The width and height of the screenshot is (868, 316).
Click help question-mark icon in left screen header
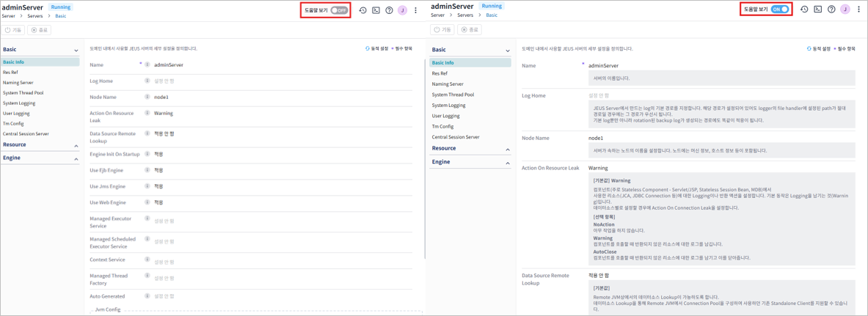pos(389,10)
